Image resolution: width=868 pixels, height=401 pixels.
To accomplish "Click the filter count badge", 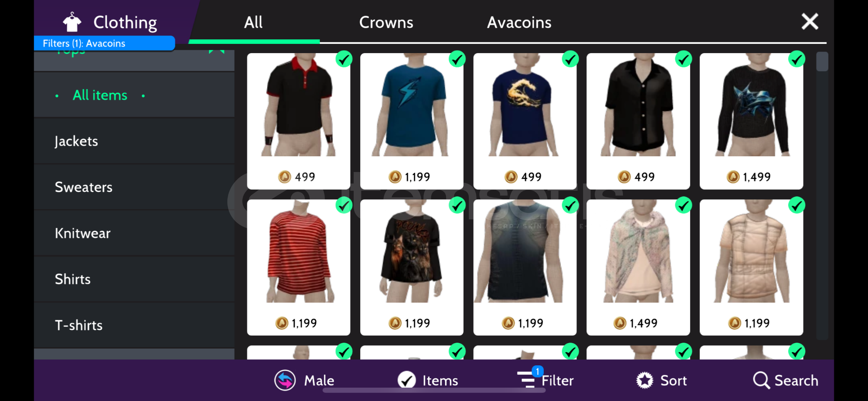I will click(537, 371).
